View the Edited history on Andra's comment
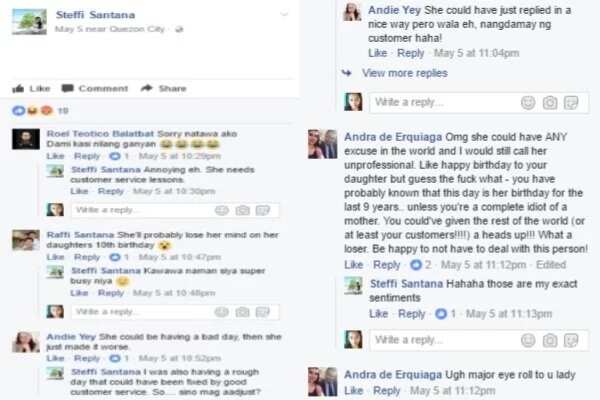Image resolution: width=600 pixels, height=400 pixels. point(551,264)
